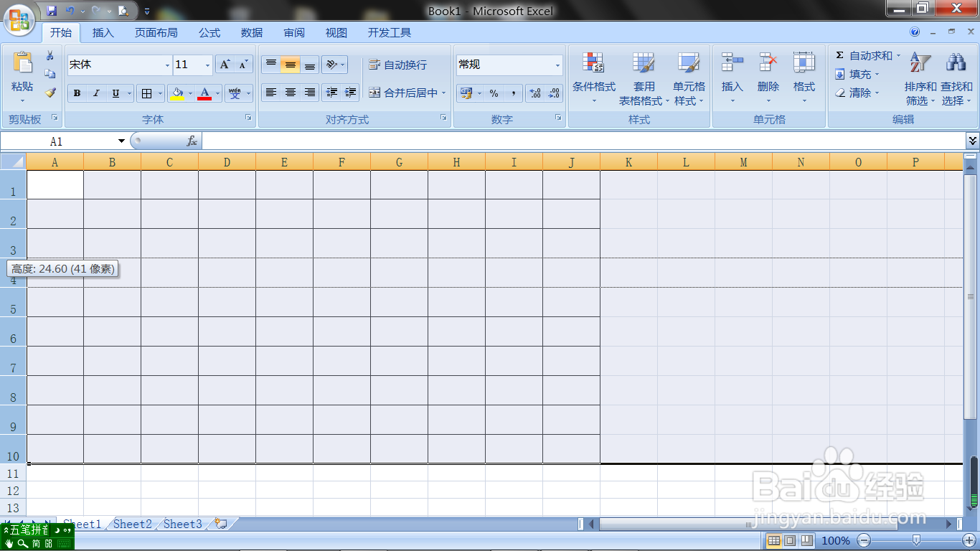Open Name Box dropdown arrow

pyautogui.click(x=121, y=141)
